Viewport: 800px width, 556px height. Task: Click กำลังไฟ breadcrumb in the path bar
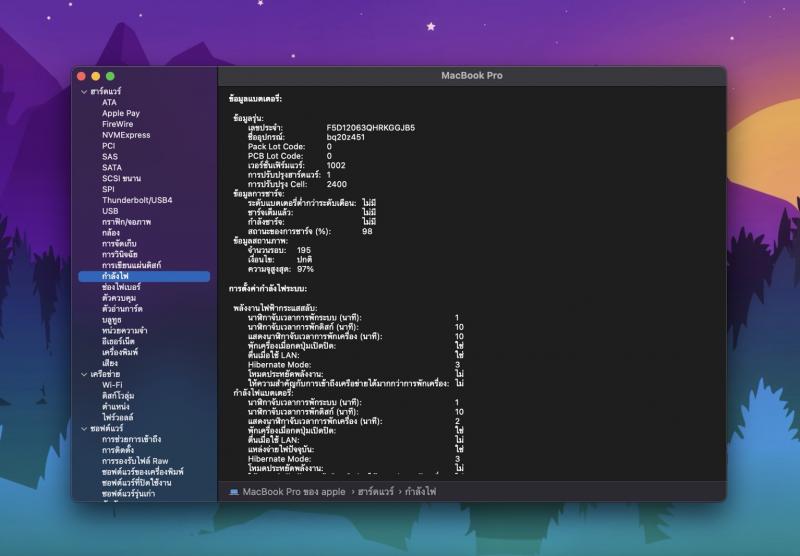click(421, 492)
